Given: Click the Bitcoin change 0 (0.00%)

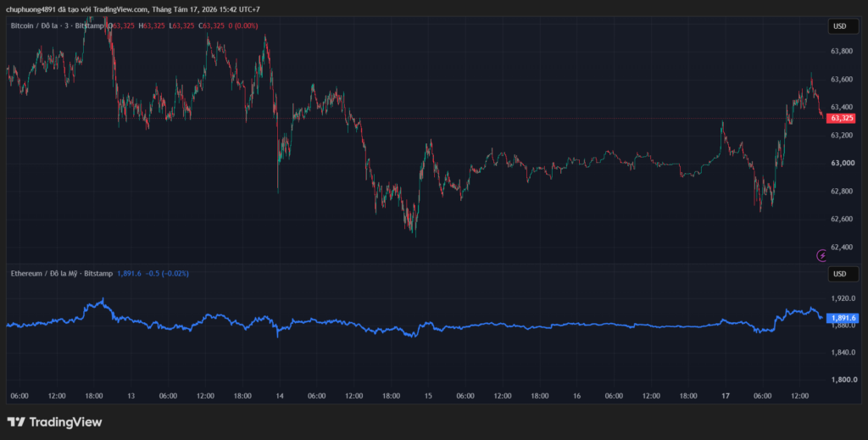Looking at the screenshot, I should point(243,25).
